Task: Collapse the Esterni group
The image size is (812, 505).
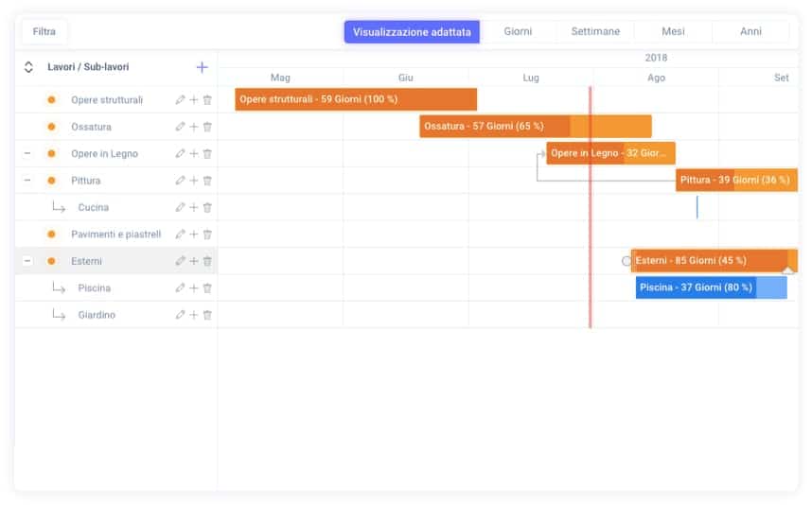Action: coord(27,261)
